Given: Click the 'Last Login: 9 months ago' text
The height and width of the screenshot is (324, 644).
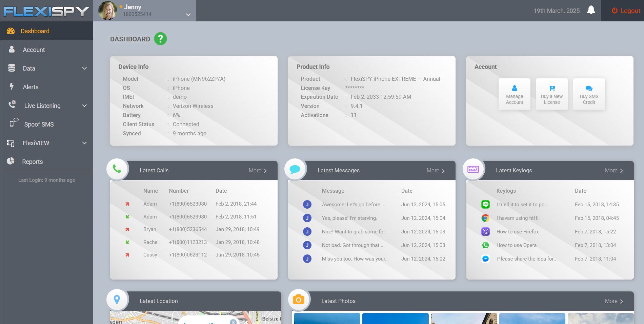Looking at the screenshot, I should 47,180.
